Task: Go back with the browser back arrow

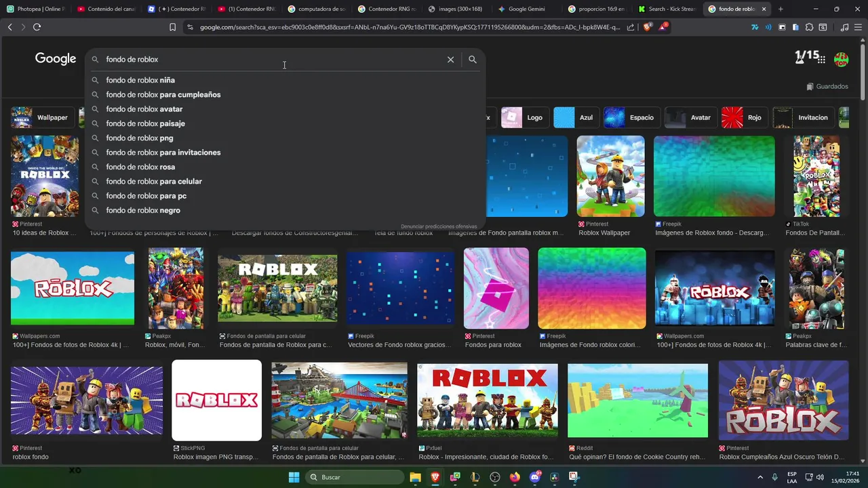Action: tap(9, 27)
